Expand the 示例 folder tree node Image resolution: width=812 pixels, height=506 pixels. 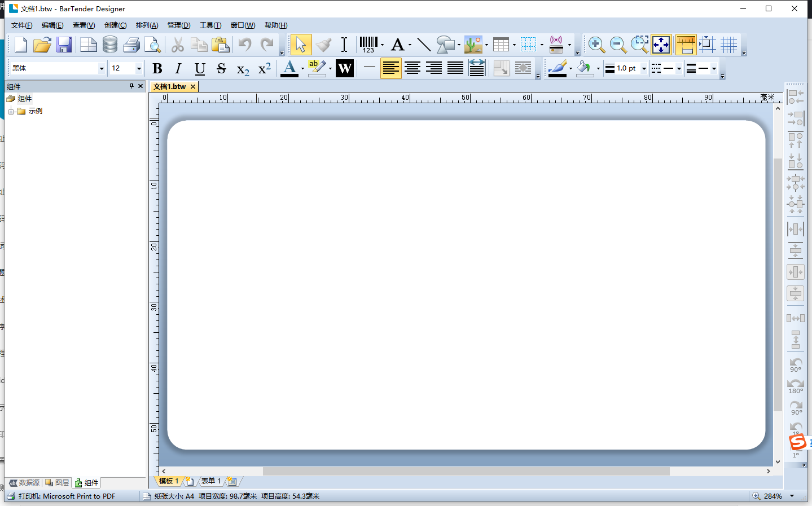pos(11,111)
